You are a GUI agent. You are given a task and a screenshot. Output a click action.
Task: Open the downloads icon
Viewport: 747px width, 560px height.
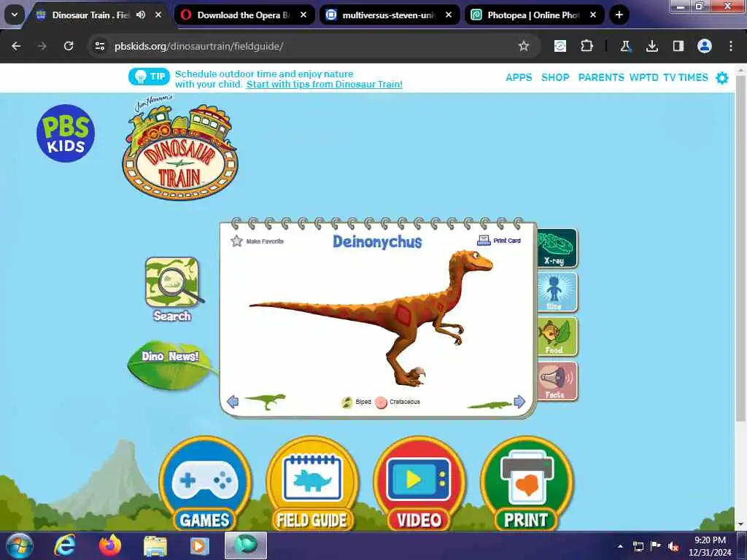point(651,46)
